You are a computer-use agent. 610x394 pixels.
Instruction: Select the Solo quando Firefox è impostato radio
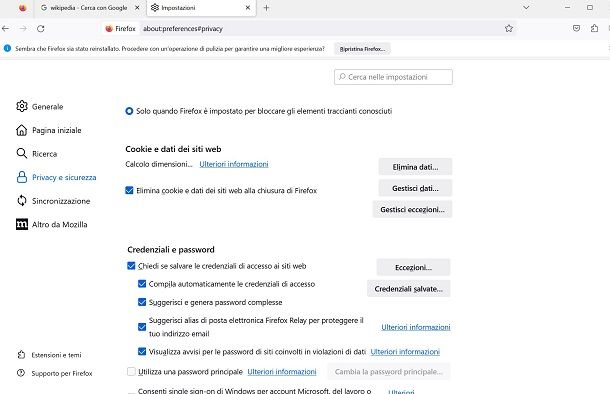click(129, 111)
